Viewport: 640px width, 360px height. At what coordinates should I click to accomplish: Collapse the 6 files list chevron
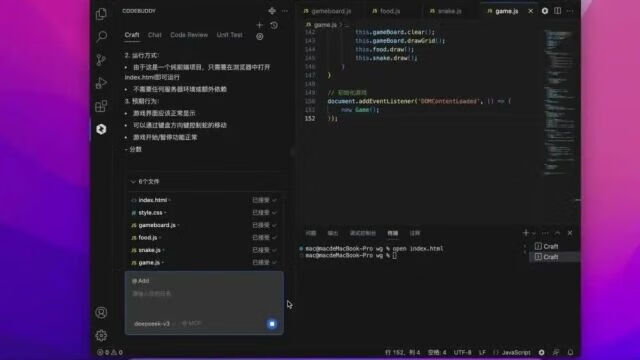[x=133, y=182]
